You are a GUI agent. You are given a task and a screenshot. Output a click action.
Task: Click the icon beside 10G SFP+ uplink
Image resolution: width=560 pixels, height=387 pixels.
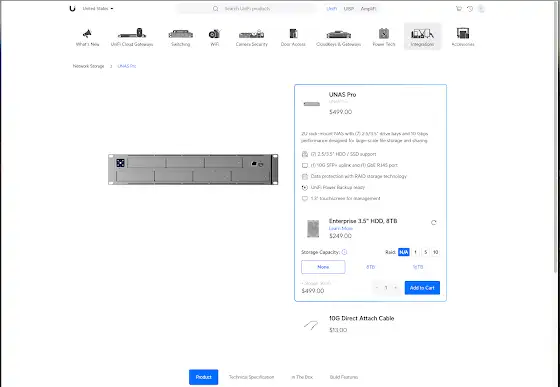[305, 165]
